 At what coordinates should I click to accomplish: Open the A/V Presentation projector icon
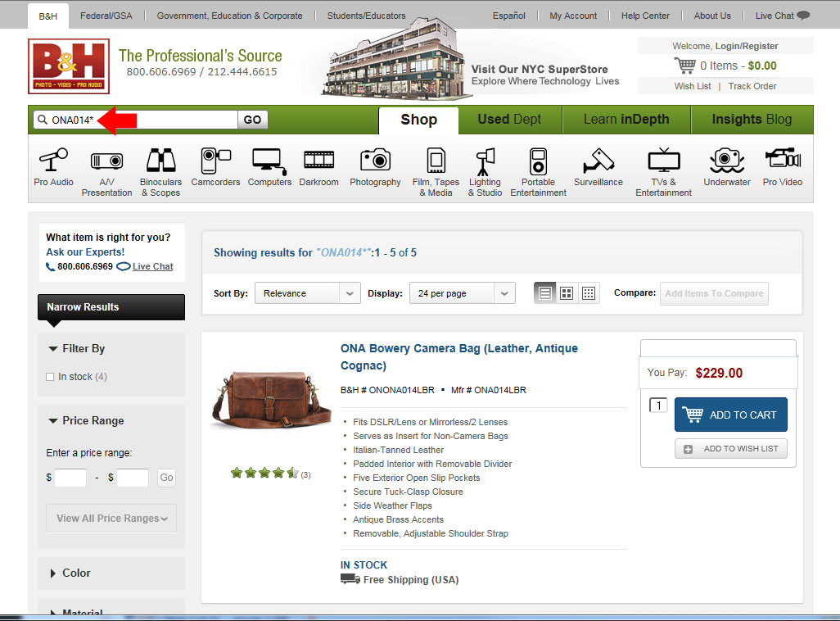[x=106, y=161]
